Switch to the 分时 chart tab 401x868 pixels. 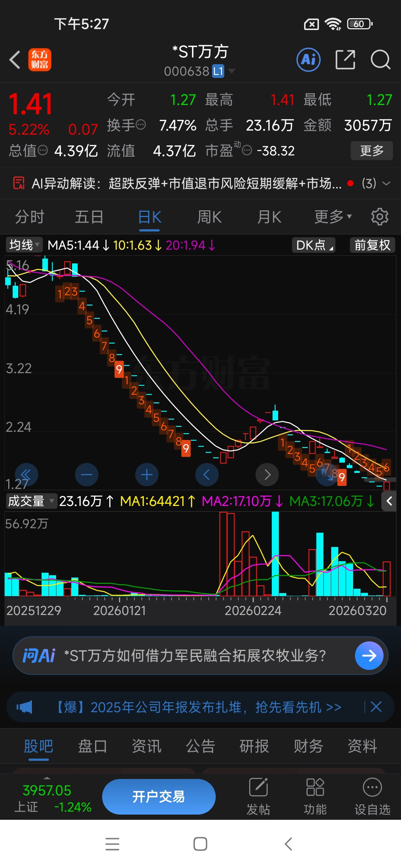click(30, 217)
